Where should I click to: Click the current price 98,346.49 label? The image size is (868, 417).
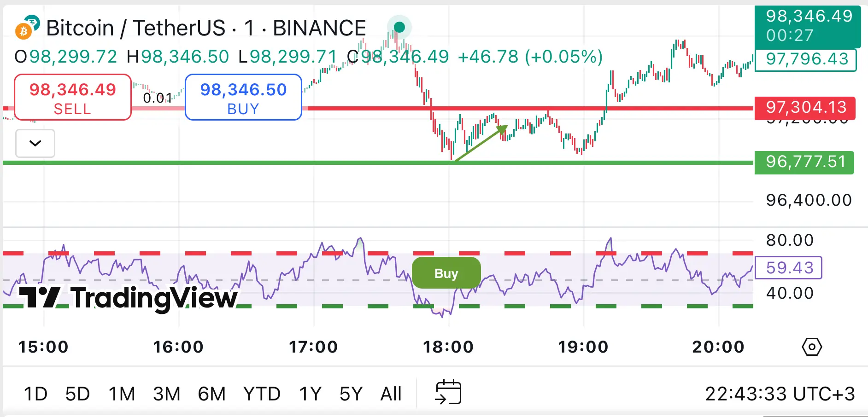click(x=808, y=26)
